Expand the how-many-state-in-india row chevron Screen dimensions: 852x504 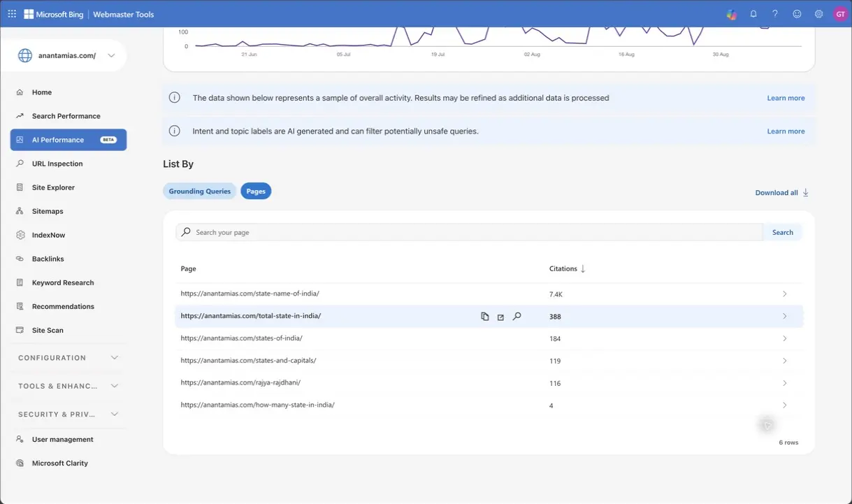[x=784, y=405]
